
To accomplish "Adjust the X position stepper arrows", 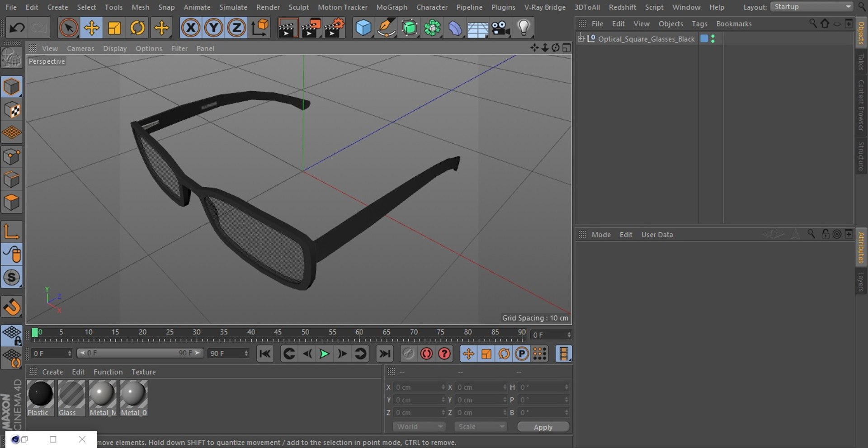I will coord(443,387).
